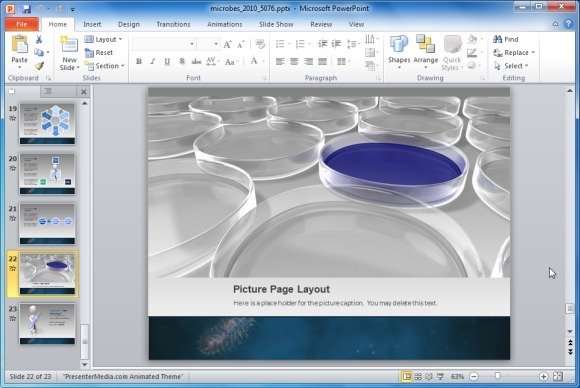Expand the font name combo box

[192, 44]
